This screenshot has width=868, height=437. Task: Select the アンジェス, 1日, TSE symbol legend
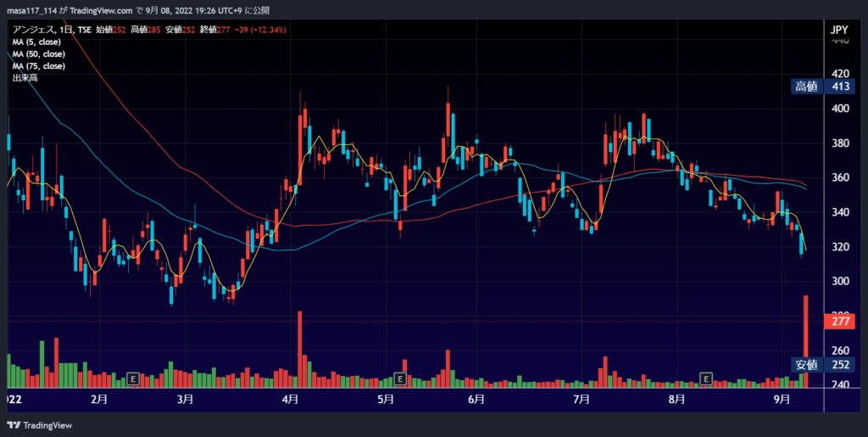pyautogui.click(x=53, y=30)
